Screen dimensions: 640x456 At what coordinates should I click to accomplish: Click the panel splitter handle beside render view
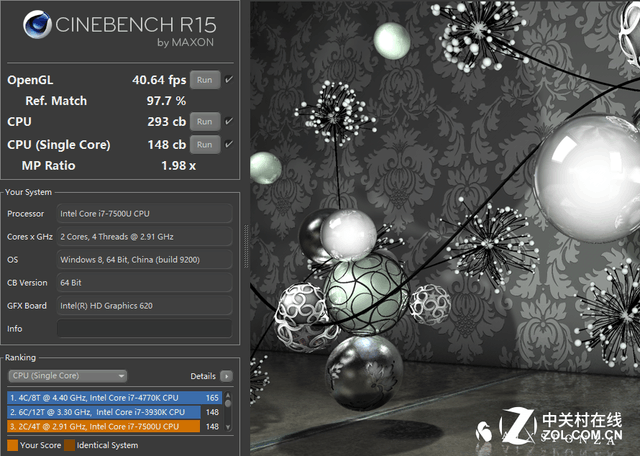[x=246, y=246]
